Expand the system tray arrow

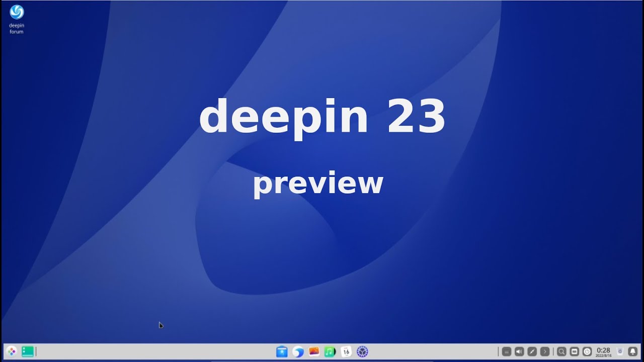(x=544, y=351)
